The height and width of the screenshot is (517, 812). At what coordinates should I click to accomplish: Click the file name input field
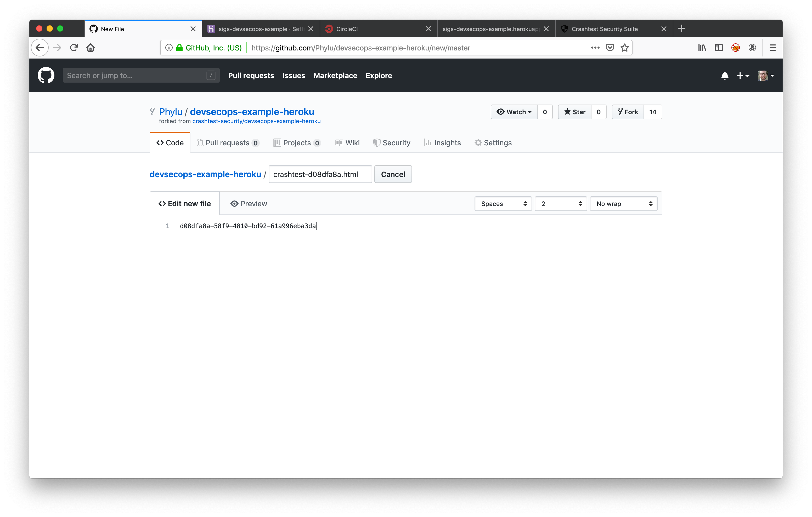click(320, 174)
